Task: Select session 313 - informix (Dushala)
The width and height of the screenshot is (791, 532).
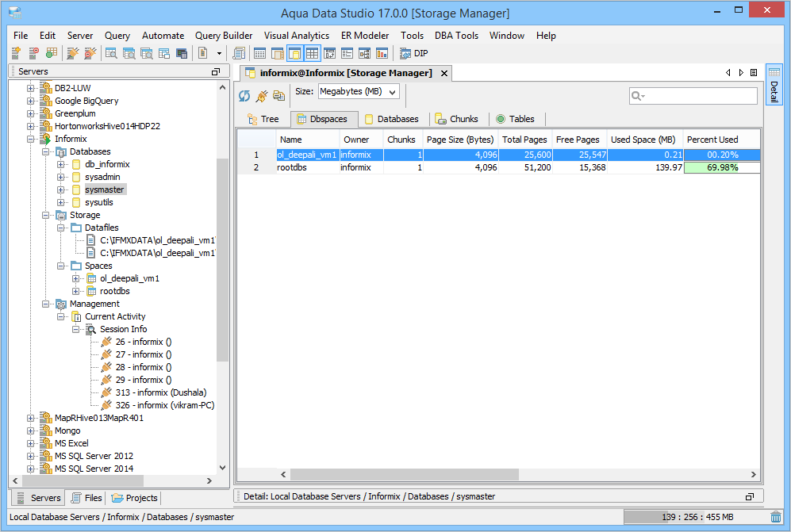Action: click(x=161, y=392)
